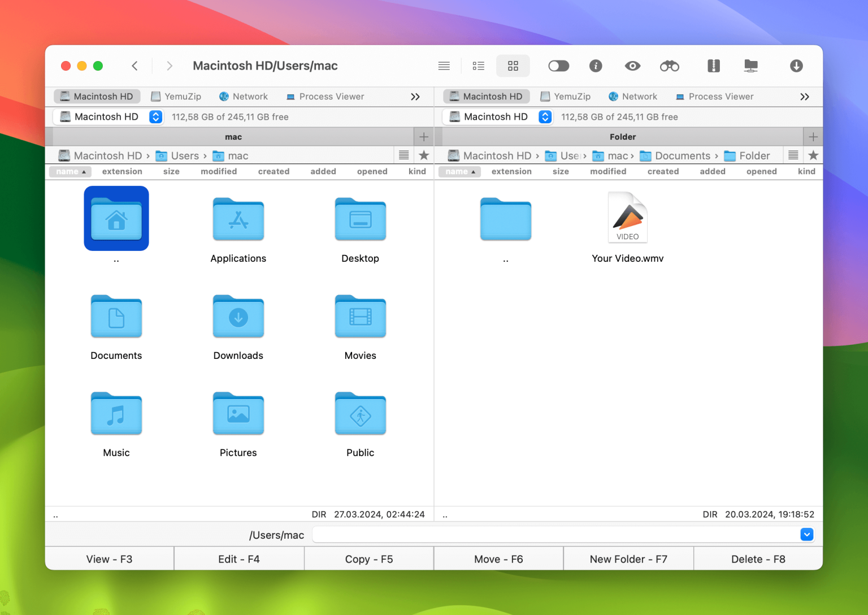This screenshot has width=868, height=615.
Task: Move selection using the F6 button
Action: point(498,558)
